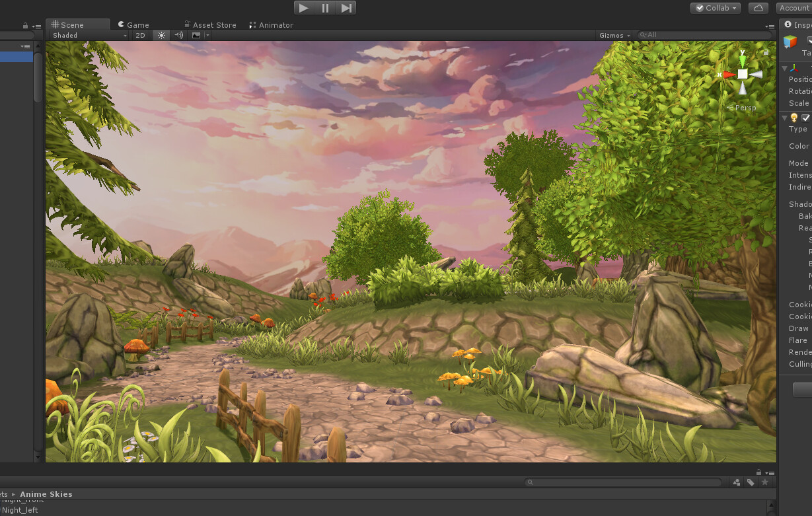Open the cloud services window icon
The width and height of the screenshot is (812, 516).
757,8
